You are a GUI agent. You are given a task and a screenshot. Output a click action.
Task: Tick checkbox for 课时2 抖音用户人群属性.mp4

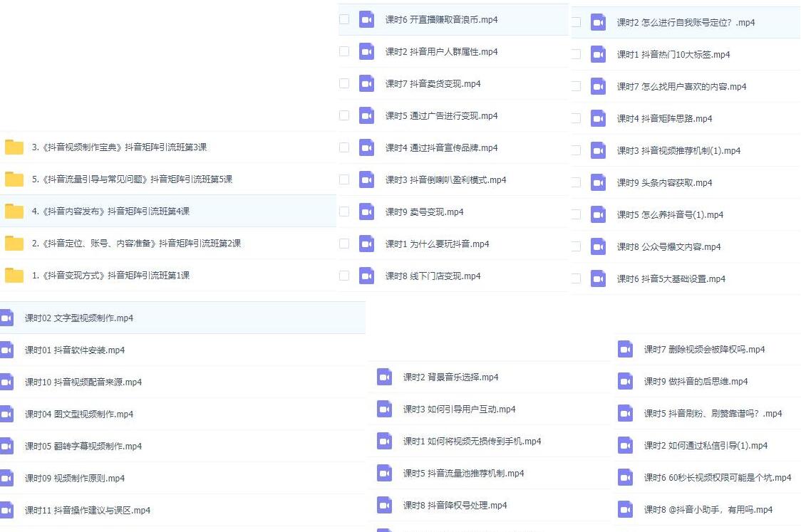click(x=344, y=51)
